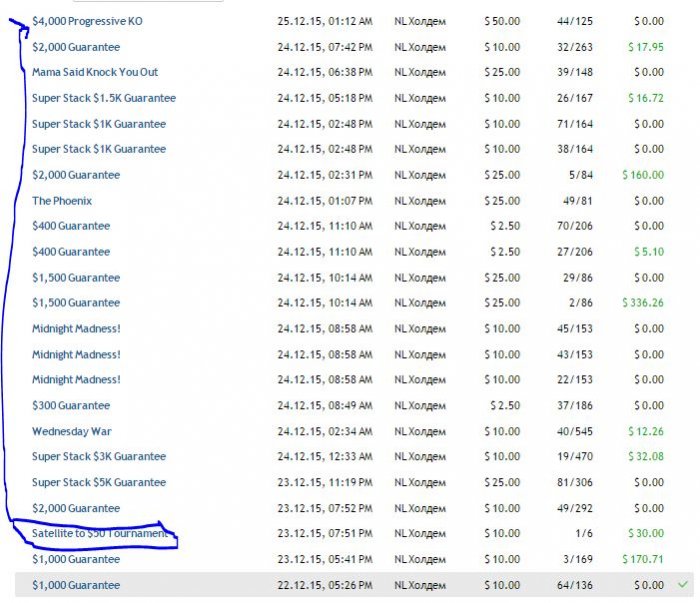
Task: Click the 44/125 placement cell
Action: pyautogui.click(x=575, y=21)
